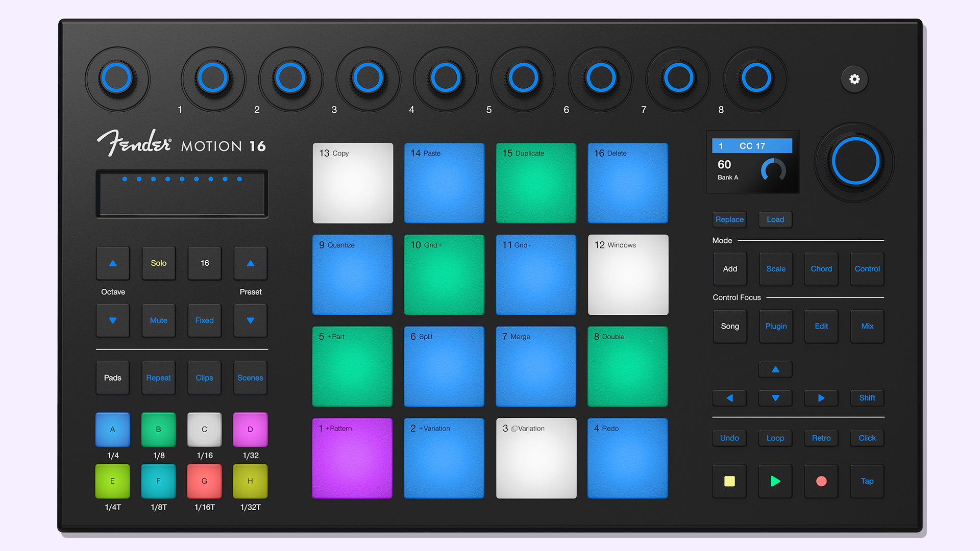Viewport: 980px width, 551px height.
Task: Click knob 1 above the pads
Action: (213, 79)
